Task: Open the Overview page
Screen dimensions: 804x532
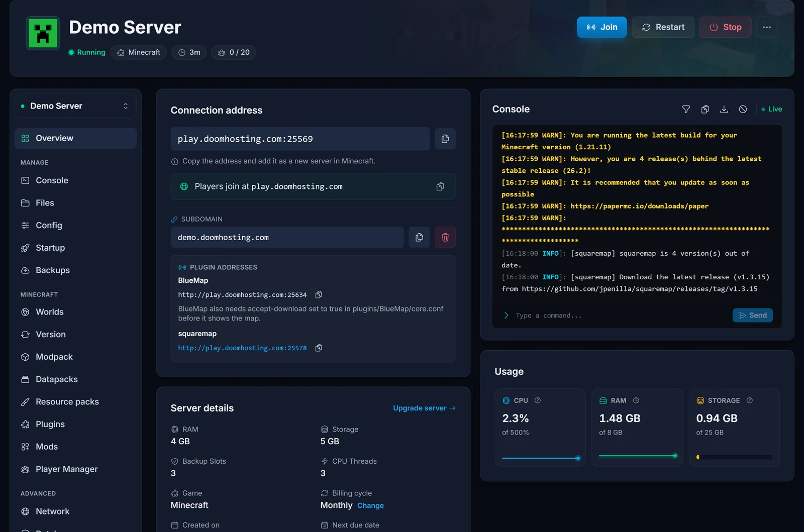Action: (x=75, y=138)
